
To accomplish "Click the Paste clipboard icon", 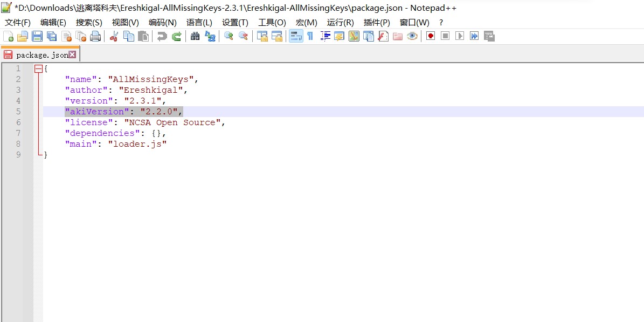I will point(143,36).
